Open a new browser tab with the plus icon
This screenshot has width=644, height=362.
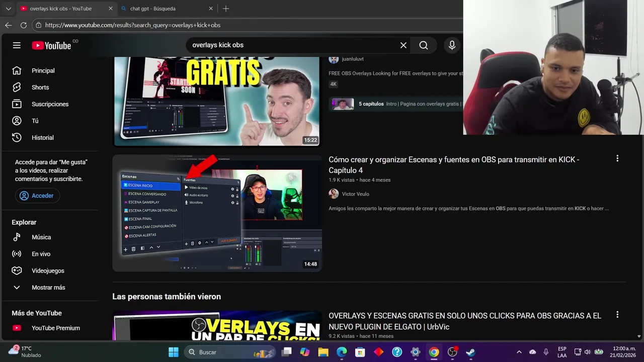pyautogui.click(x=226, y=9)
